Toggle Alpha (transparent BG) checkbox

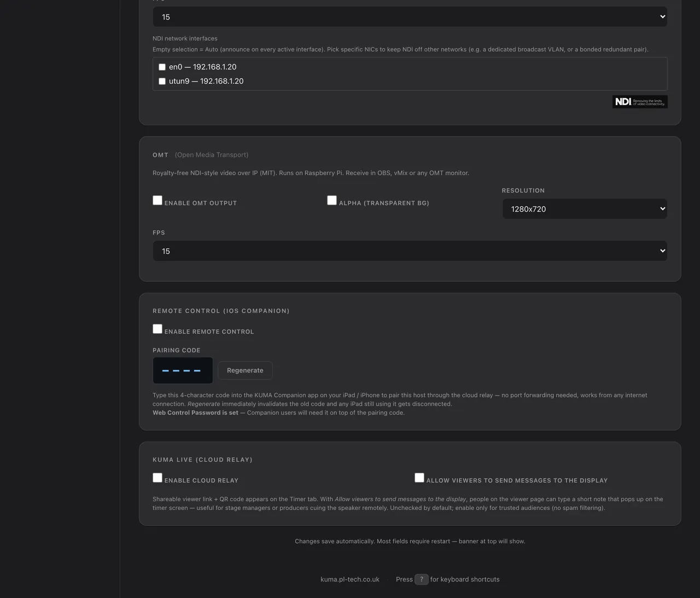332,200
